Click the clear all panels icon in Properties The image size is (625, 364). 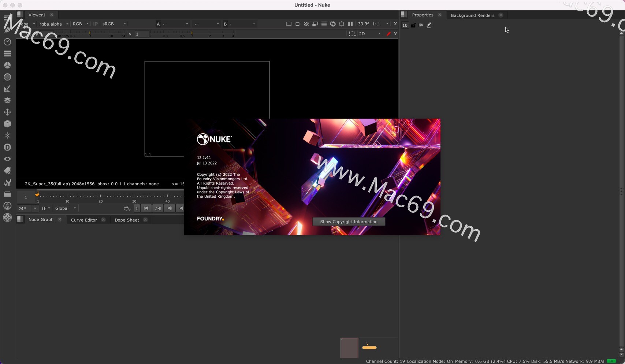click(421, 25)
